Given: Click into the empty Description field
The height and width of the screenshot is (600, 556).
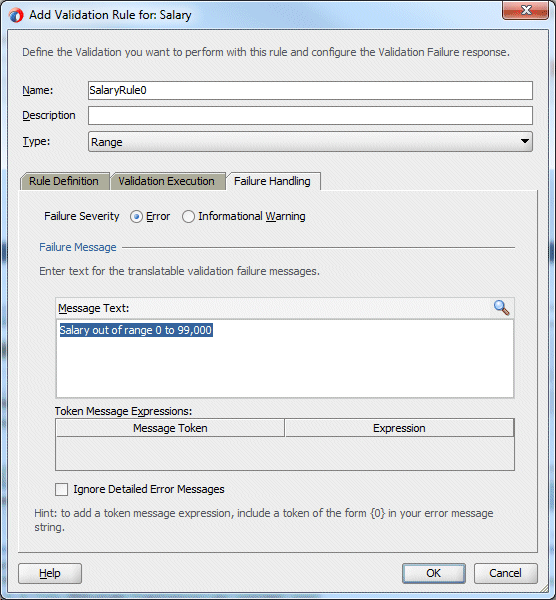Looking at the screenshot, I should pyautogui.click(x=310, y=116).
